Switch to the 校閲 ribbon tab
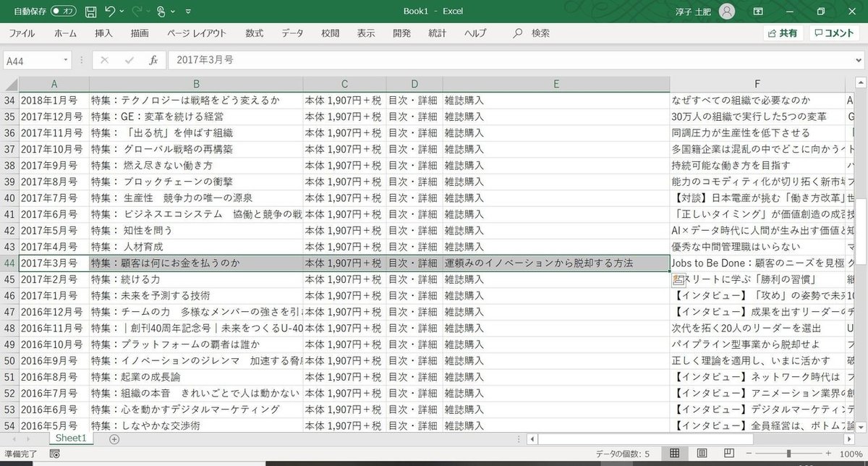The width and height of the screenshot is (868, 466). coord(331,33)
